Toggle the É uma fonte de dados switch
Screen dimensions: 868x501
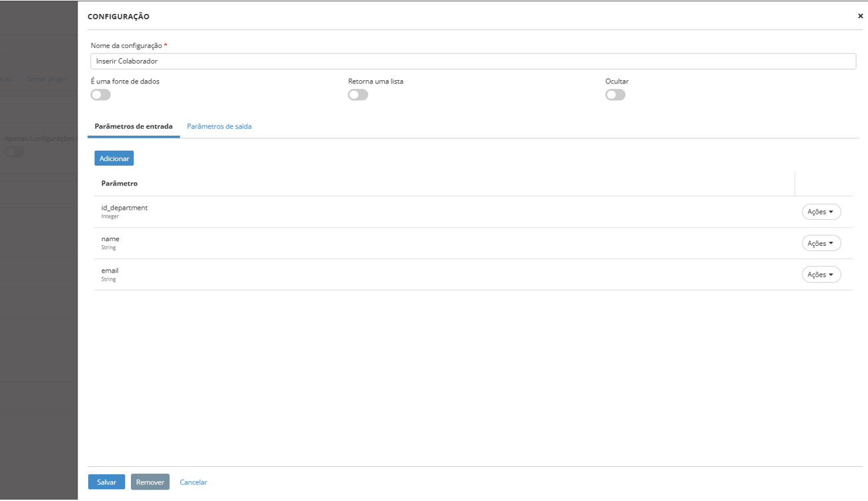pos(101,95)
